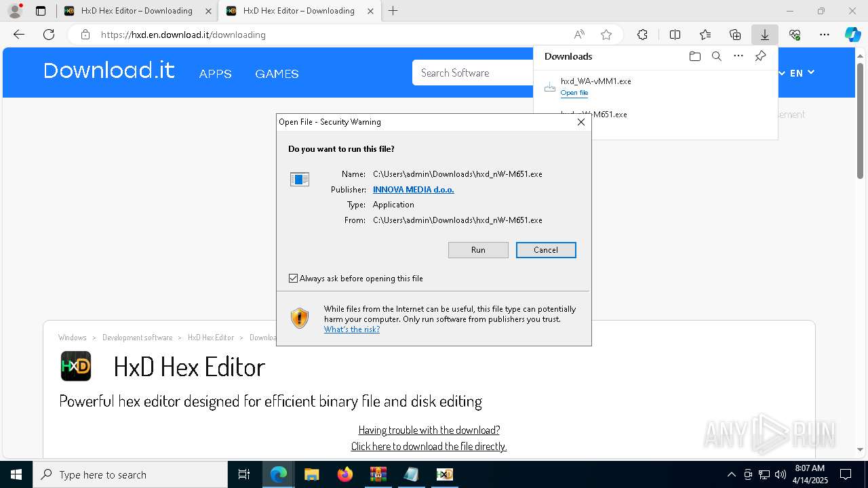Add this page to favorites
Screen dimensions: 868x488
606,35
